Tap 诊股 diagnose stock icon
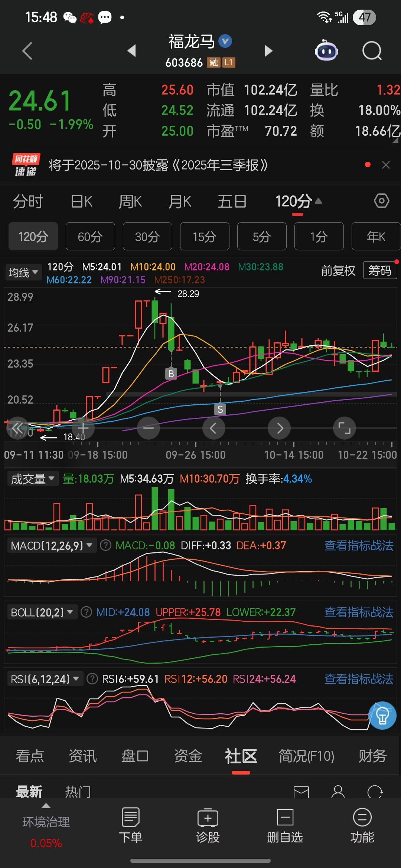Viewport: 401px width, 868px height. [208, 825]
